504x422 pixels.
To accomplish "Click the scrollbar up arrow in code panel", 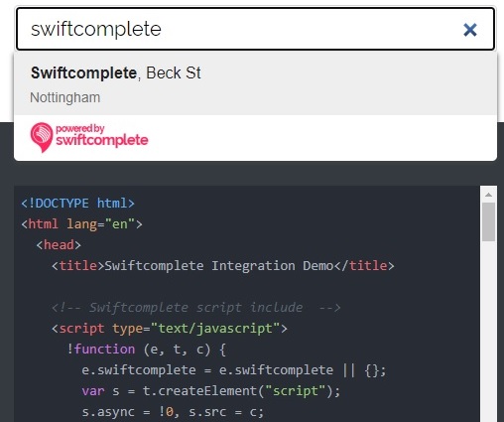I will tap(488, 195).
